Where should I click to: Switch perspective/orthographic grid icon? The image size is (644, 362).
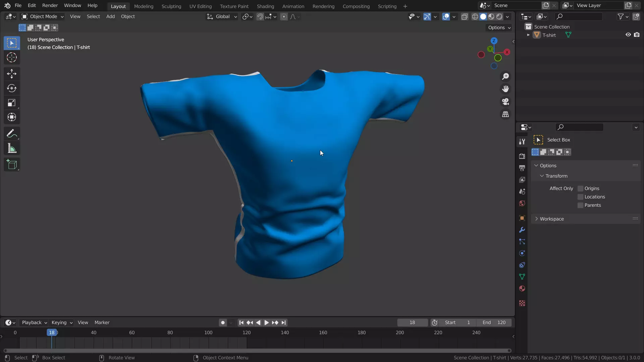point(505,114)
